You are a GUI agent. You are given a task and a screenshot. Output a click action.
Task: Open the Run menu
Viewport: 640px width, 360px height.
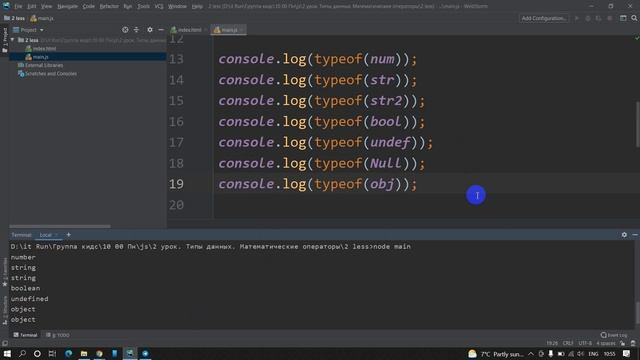128,7
